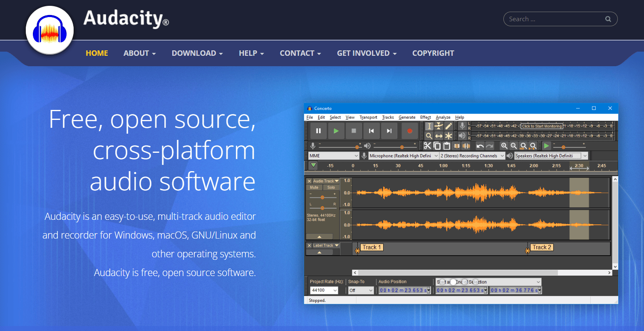Toggle the Mute button on Audio Track
This screenshot has width=644, height=331.
coord(314,187)
